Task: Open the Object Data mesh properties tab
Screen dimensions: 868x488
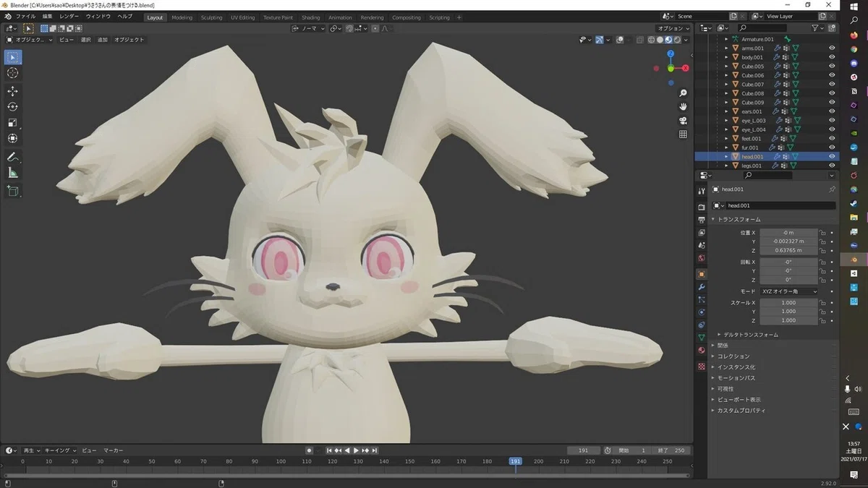Action: pos(701,338)
